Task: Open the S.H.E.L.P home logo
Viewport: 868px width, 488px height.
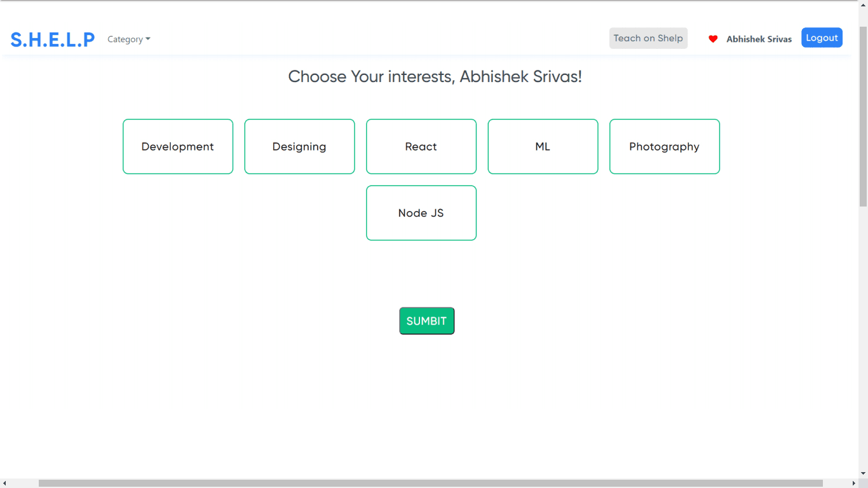Action: 53,39
